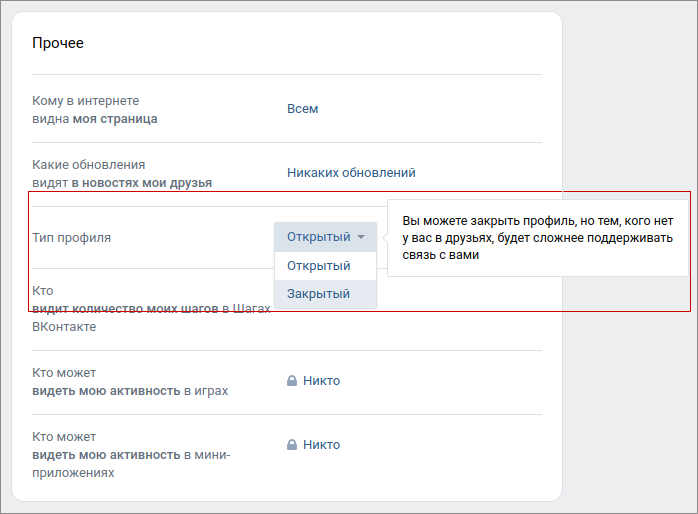Click the lock icon for mini-apps activity
The image size is (698, 514).
click(x=292, y=445)
